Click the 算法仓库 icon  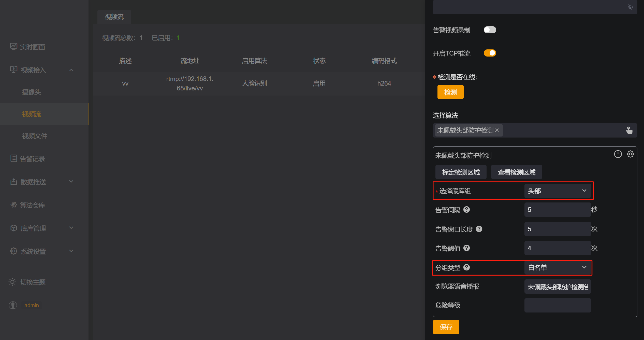point(13,205)
